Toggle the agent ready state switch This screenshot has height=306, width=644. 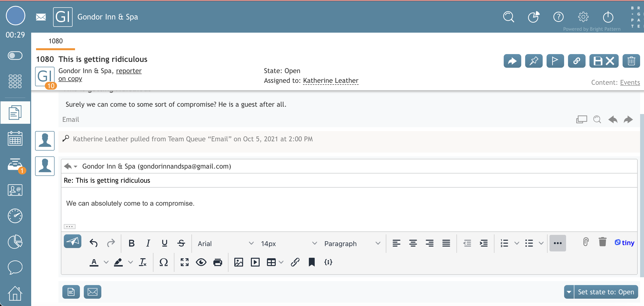click(15, 56)
